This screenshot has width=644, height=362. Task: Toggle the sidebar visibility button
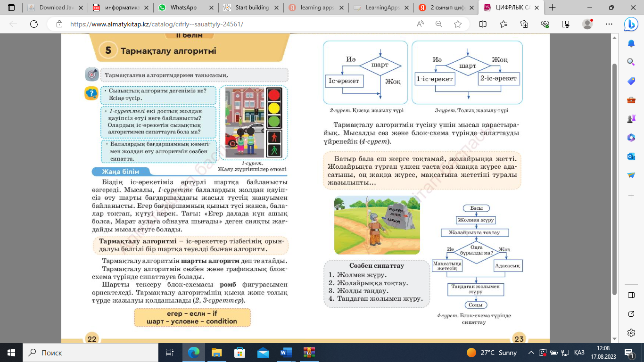pyautogui.click(x=631, y=295)
